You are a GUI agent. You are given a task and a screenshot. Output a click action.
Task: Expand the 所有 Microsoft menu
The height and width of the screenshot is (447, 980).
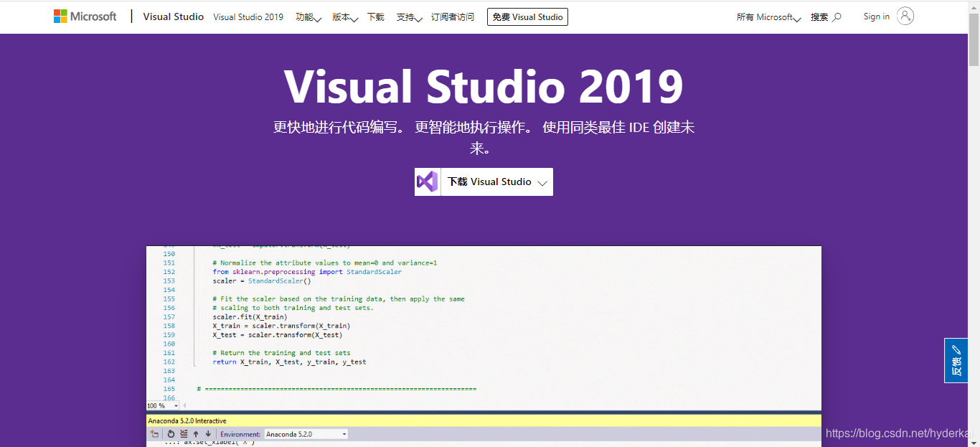point(768,17)
